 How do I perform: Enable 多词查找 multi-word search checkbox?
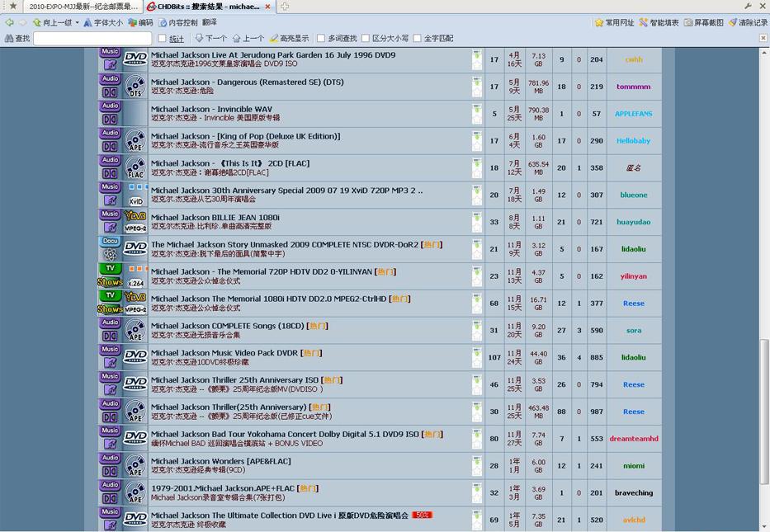coord(321,38)
